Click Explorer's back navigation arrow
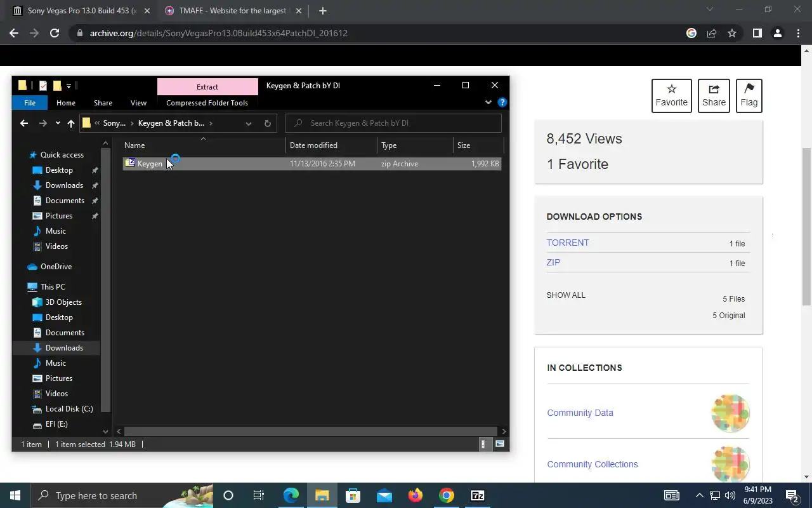Screen dimensions: 812x508 point(24,123)
